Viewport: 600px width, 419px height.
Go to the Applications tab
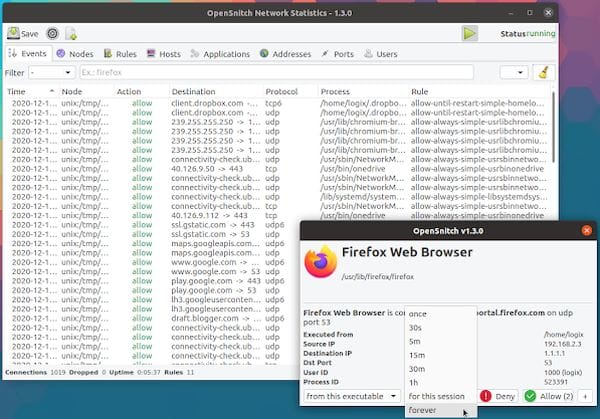(x=220, y=54)
